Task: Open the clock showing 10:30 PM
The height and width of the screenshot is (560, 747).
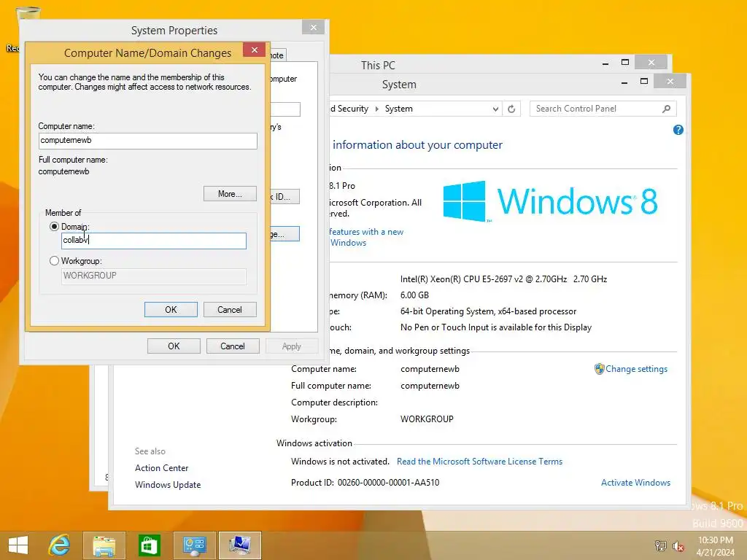Action: [x=715, y=545]
